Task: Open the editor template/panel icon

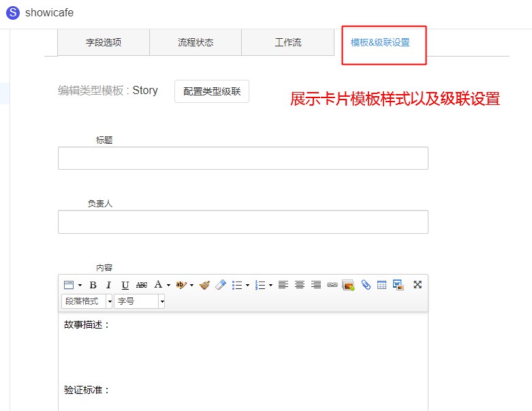Action: [x=69, y=285]
